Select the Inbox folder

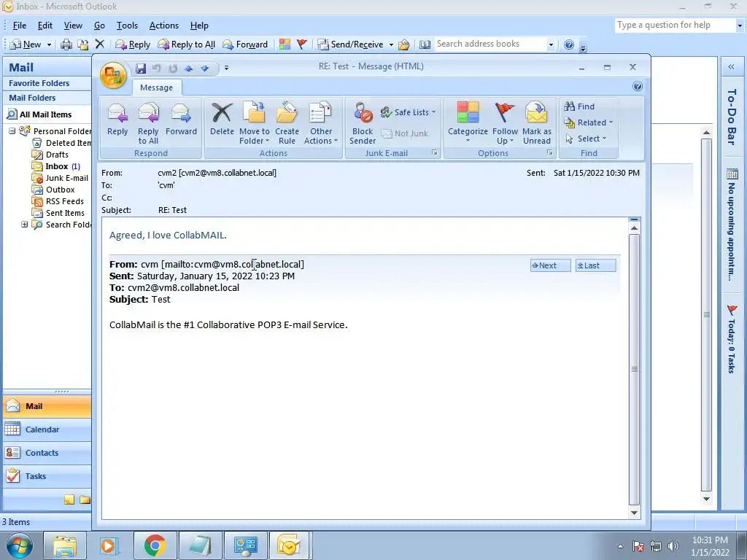(x=56, y=166)
